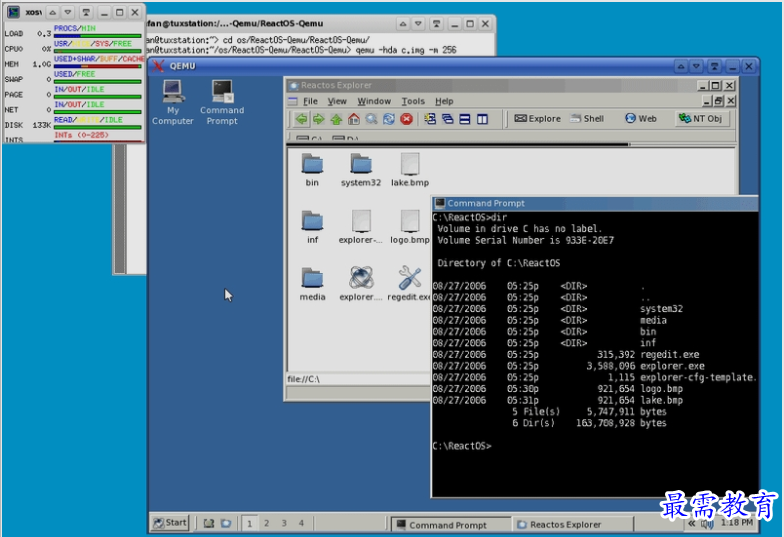The width and height of the screenshot is (784, 537).
Task: Click the Start button
Action: 170,523
